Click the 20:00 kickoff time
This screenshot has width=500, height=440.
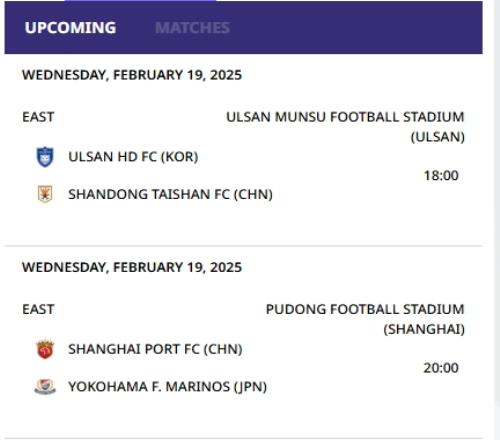point(441,368)
